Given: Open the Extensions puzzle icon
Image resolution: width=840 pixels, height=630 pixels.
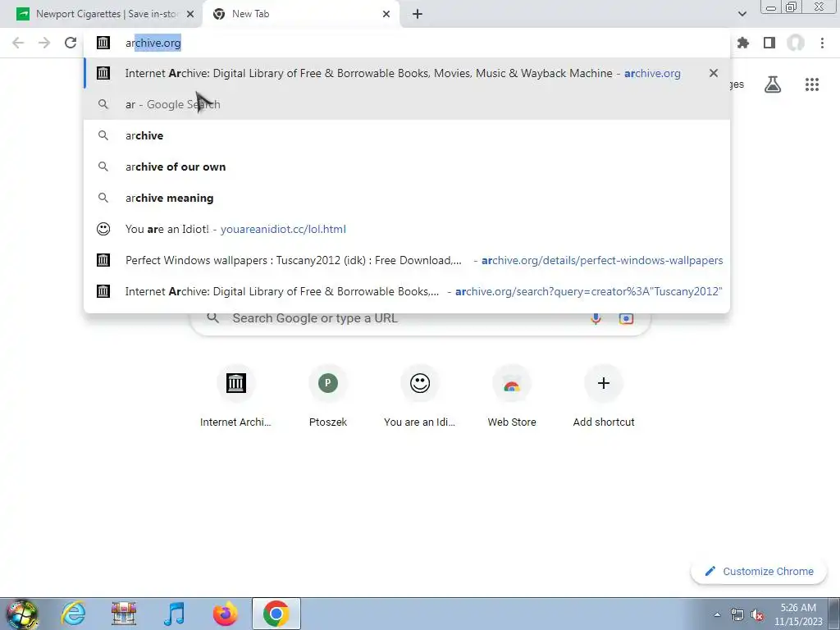Looking at the screenshot, I should 743,43.
